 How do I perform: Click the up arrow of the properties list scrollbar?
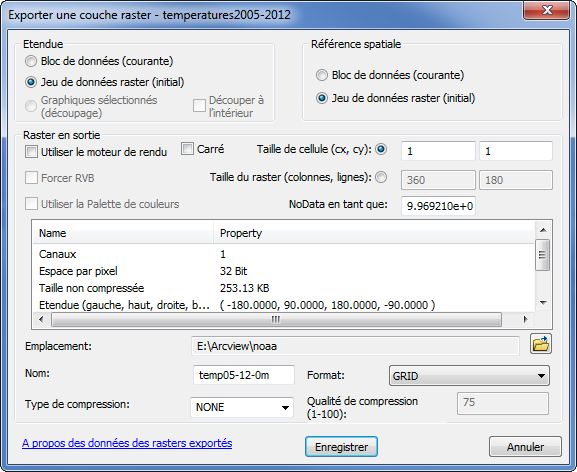tap(543, 230)
